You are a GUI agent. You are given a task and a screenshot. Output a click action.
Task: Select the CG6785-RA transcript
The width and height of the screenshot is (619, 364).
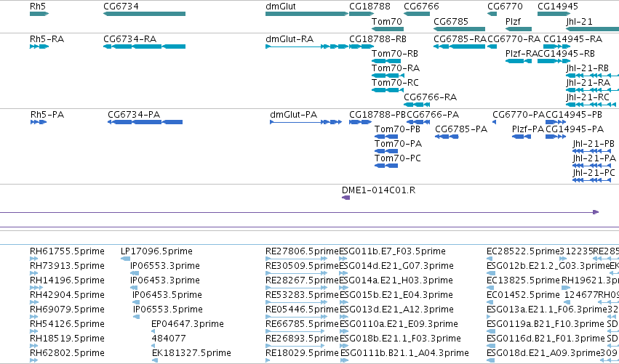coord(459,46)
